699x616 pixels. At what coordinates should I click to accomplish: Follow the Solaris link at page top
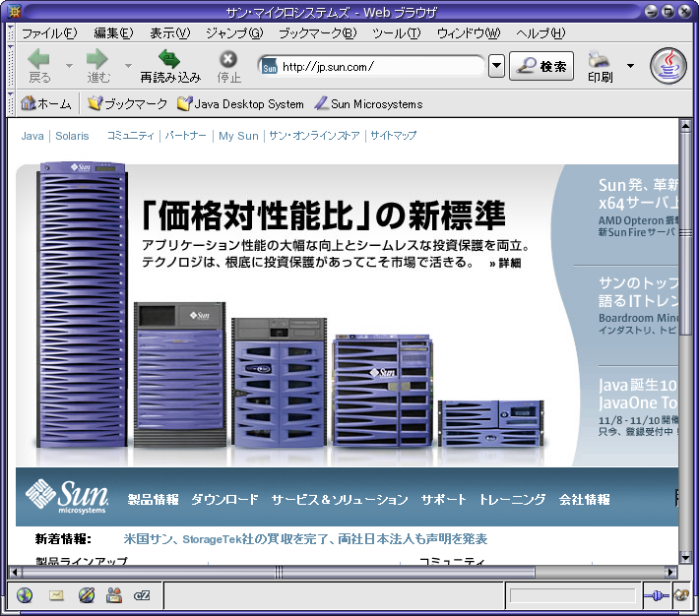[72, 136]
